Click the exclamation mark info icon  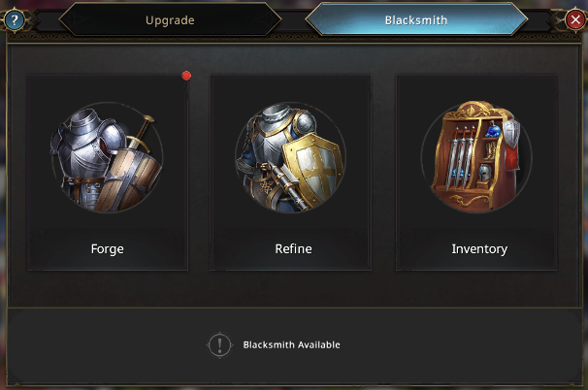tap(220, 344)
